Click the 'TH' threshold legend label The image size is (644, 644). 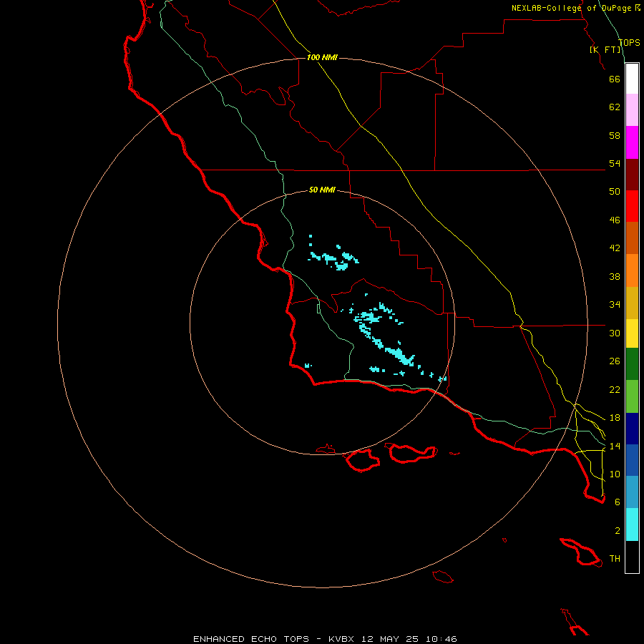[615, 559]
